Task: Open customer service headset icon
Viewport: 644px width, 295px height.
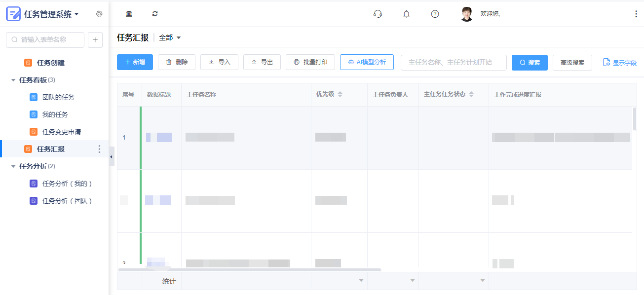Action: [x=378, y=14]
